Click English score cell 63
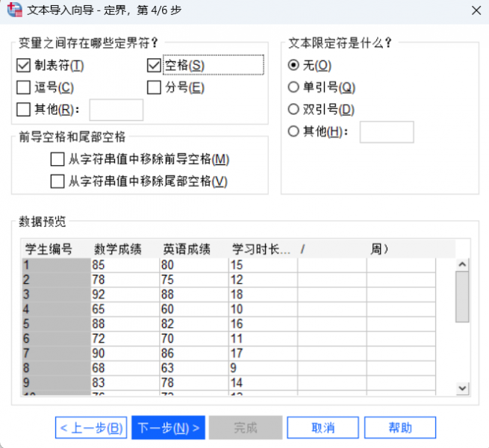Screen dimensions: 489x448 [194, 368]
